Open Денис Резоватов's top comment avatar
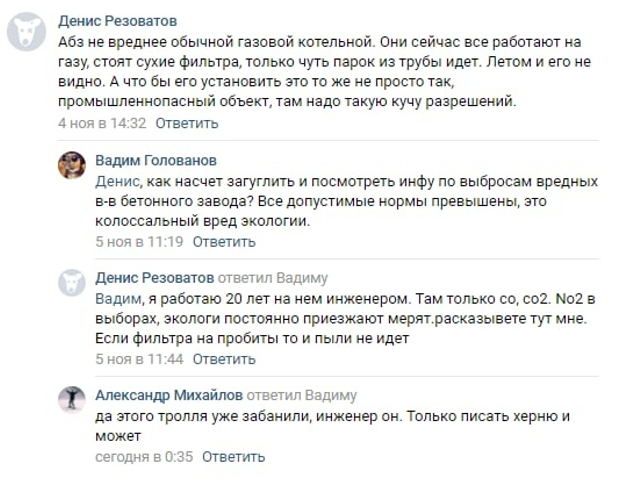This screenshot has width=617, height=481. 27,31
